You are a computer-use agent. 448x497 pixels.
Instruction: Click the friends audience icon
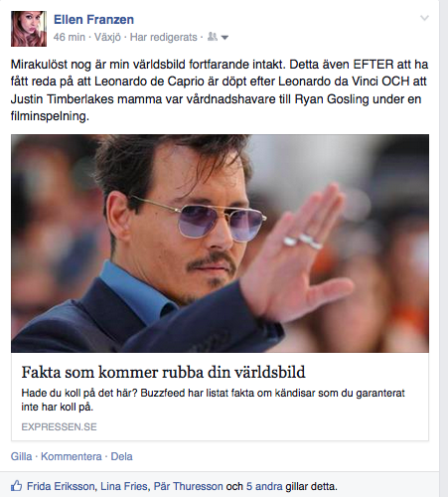click(x=213, y=37)
